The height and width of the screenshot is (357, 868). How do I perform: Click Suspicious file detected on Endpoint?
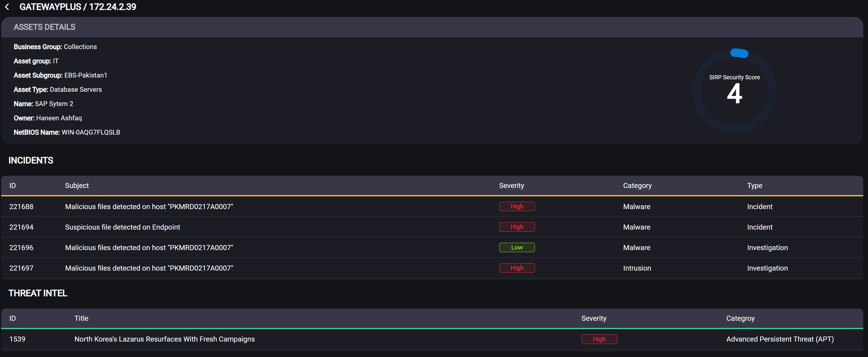click(x=123, y=227)
